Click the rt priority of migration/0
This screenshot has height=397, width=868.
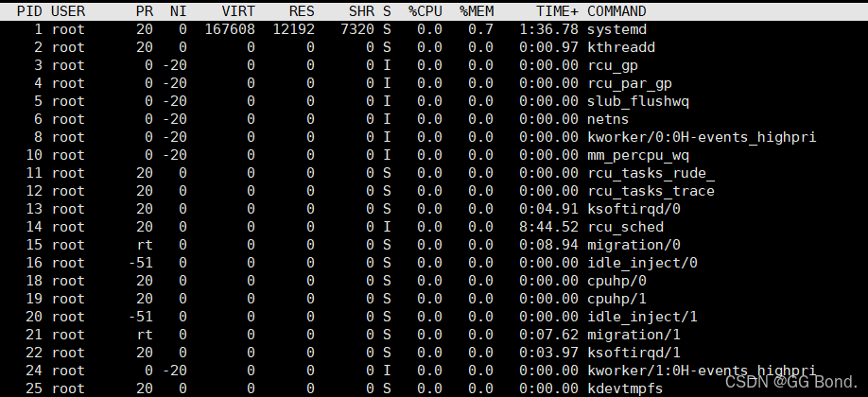coord(145,245)
